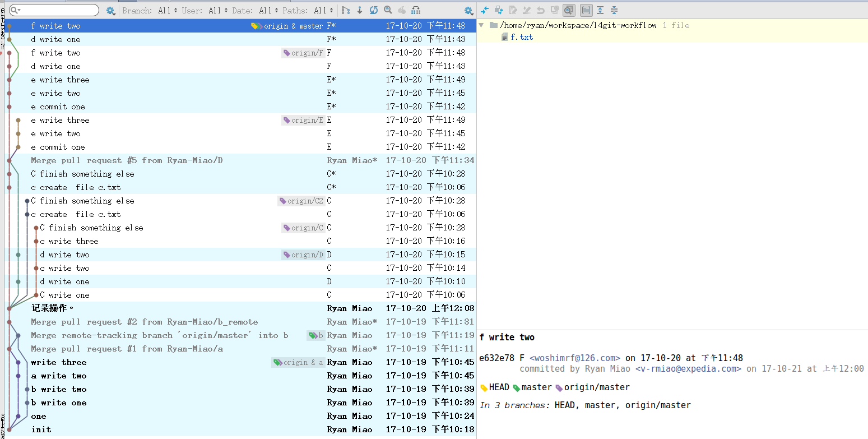The width and height of the screenshot is (868, 439).
Task: Click the Show Diff with Local icon
Action: [499, 10]
